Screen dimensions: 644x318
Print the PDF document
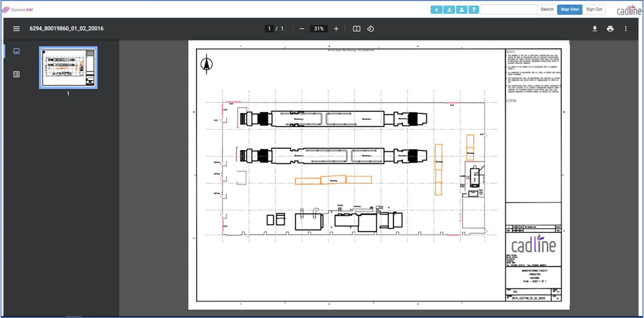(x=610, y=29)
